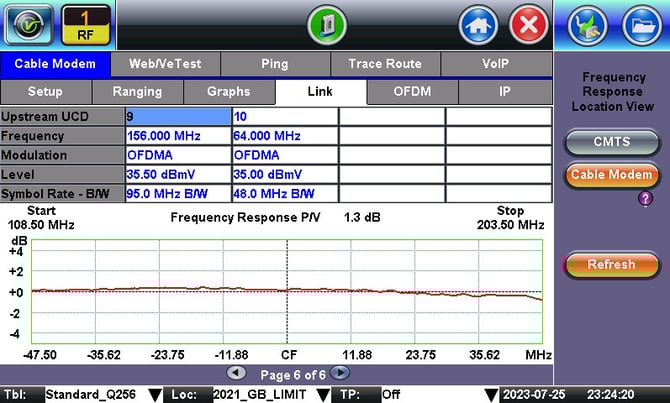
Task: Select Upstream UCD 9 cell
Action: click(177, 116)
